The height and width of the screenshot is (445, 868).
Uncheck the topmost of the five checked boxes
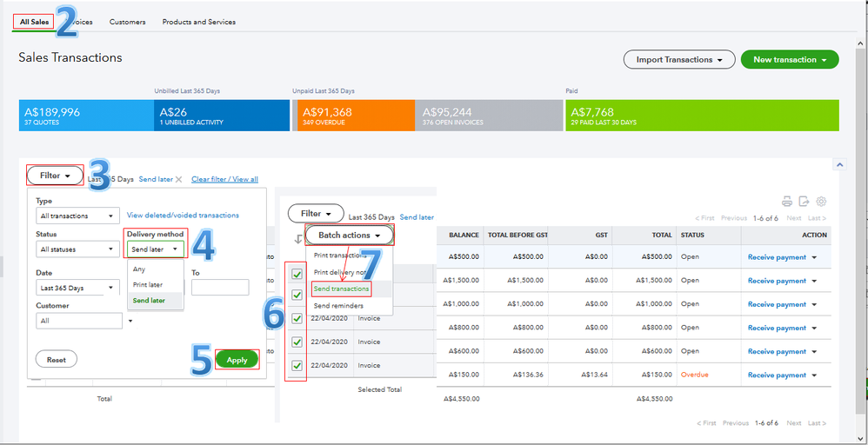point(297,274)
